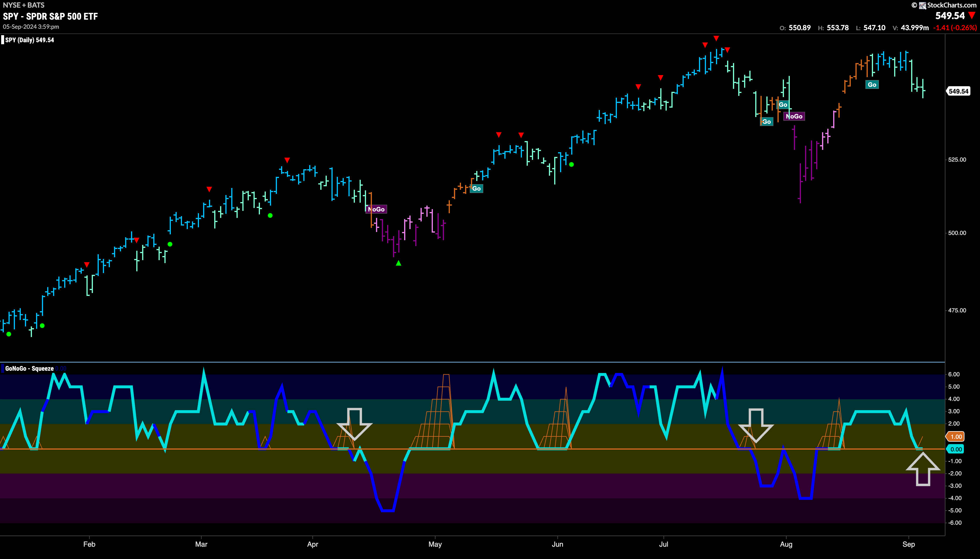Click the Aug label on the time axis
The width and height of the screenshot is (980, 559).
point(786,544)
